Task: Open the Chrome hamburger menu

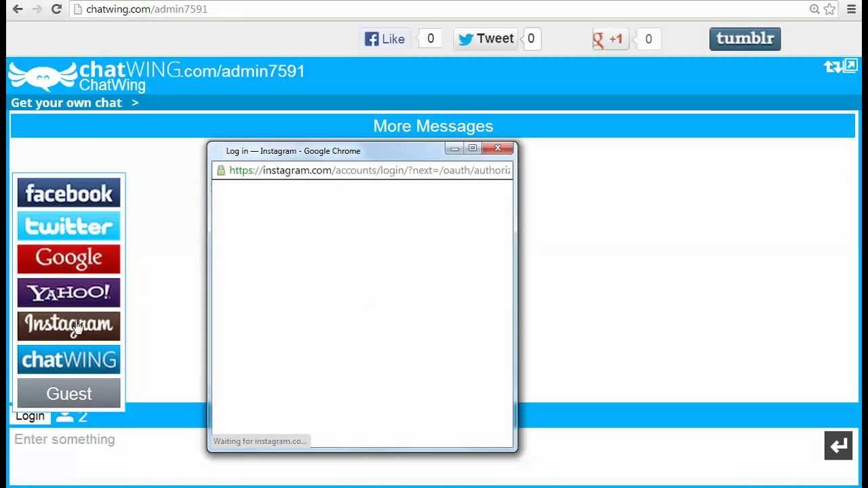Action: pyautogui.click(x=852, y=9)
